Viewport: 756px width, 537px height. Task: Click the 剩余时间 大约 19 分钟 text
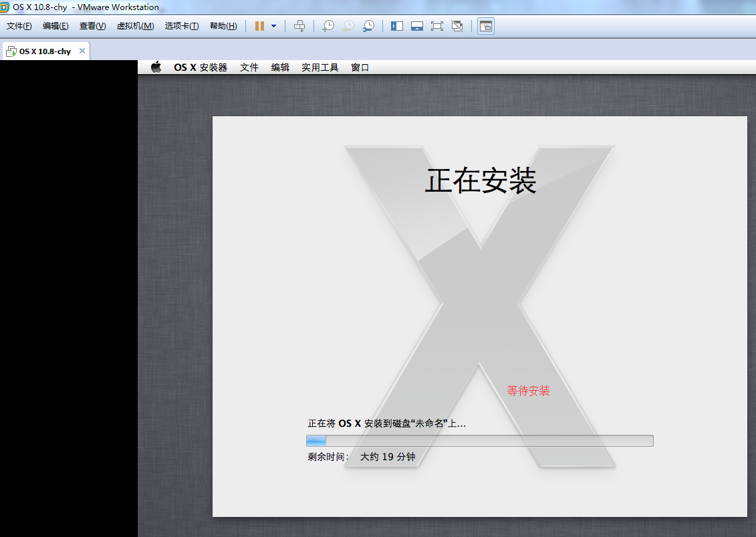362,457
